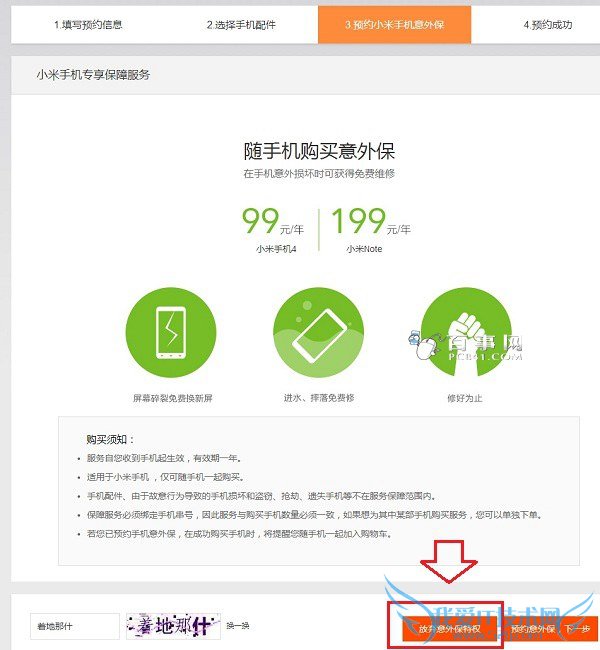Click the 小米手机专享保障服务 section title

(x=93, y=75)
